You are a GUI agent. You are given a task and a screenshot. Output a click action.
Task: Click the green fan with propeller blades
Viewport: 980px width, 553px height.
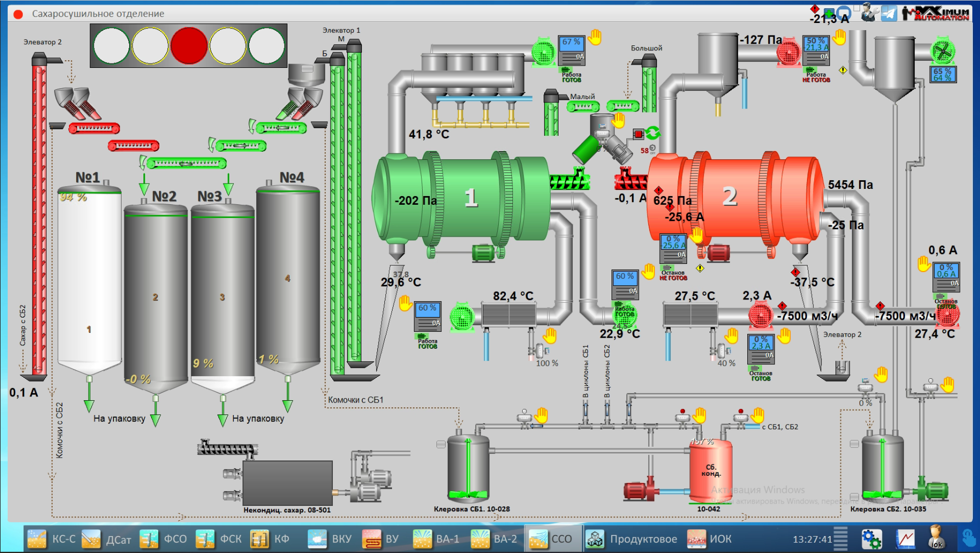click(x=943, y=52)
